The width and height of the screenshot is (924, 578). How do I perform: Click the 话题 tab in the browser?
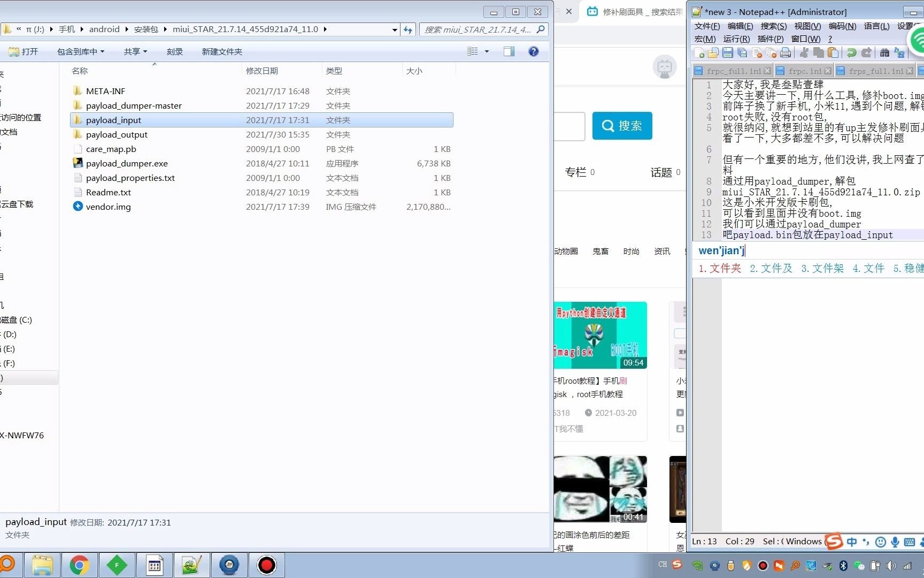pyautogui.click(x=665, y=172)
